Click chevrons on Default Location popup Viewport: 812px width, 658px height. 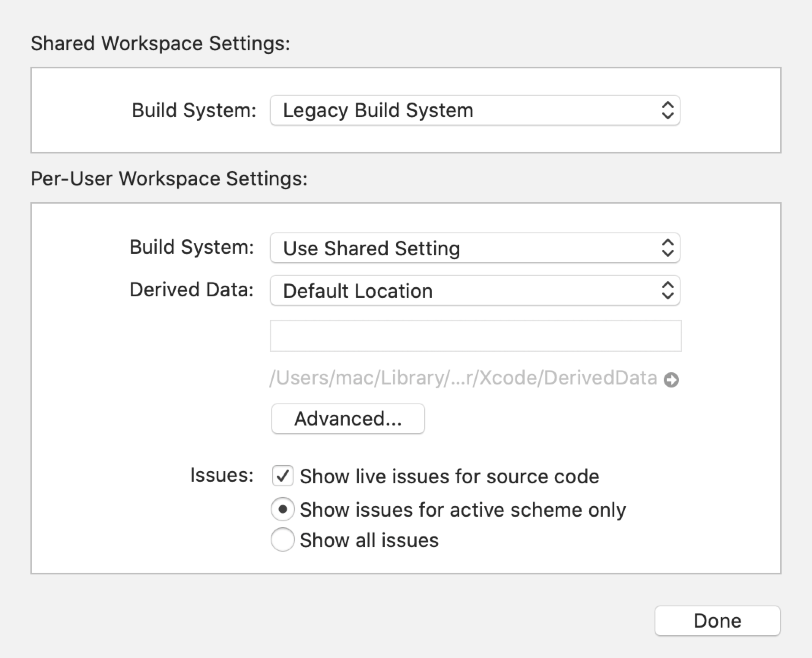click(x=668, y=291)
